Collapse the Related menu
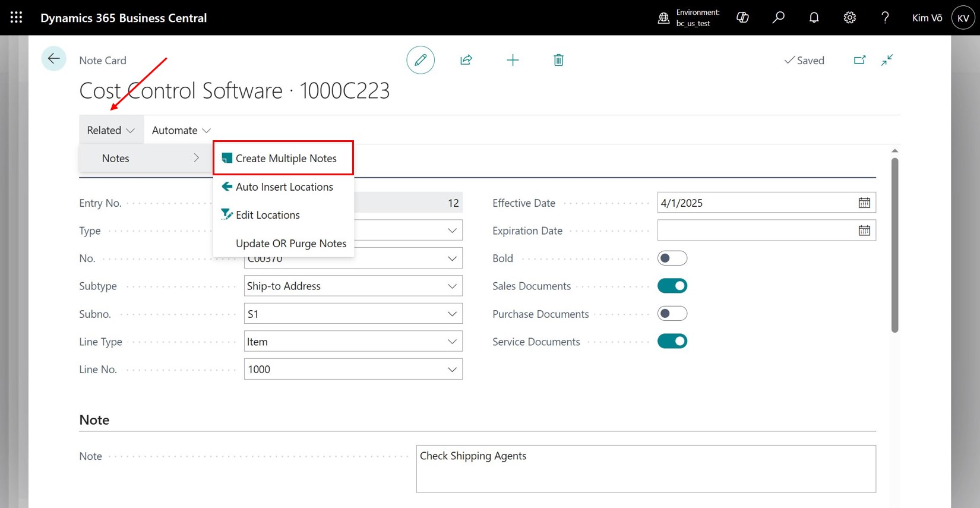The height and width of the screenshot is (508, 980). pyautogui.click(x=111, y=130)
